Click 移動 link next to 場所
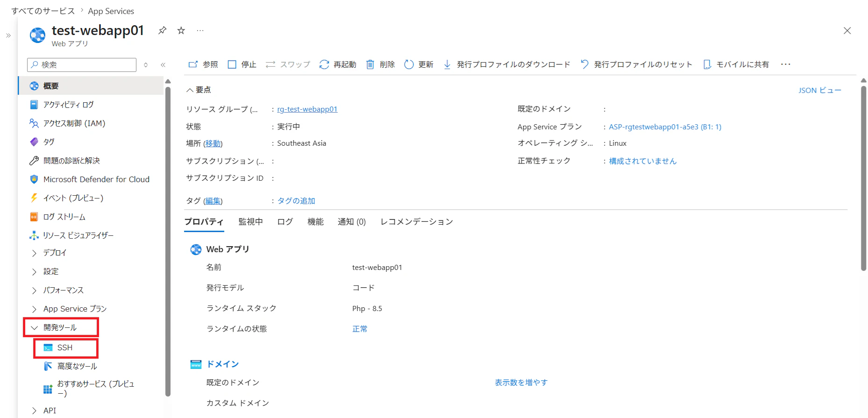The height and width of the screenshot is (418, 868). pyautogui.click(x=213, y=143)
